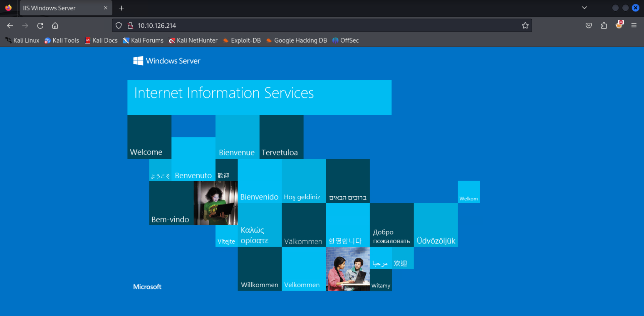The width and height of the screenshot is (644, 316).
Task: Open the tracking protection shield icon
Action: (119, 25)
